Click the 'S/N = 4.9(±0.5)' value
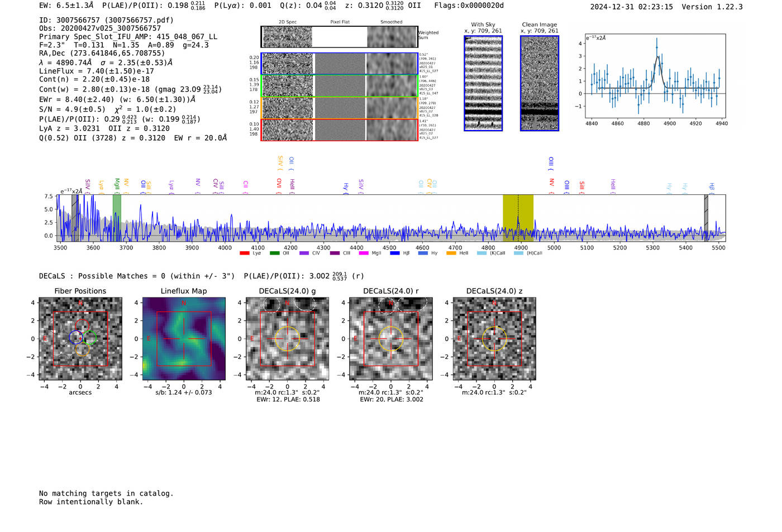 [x=72, y=109]
